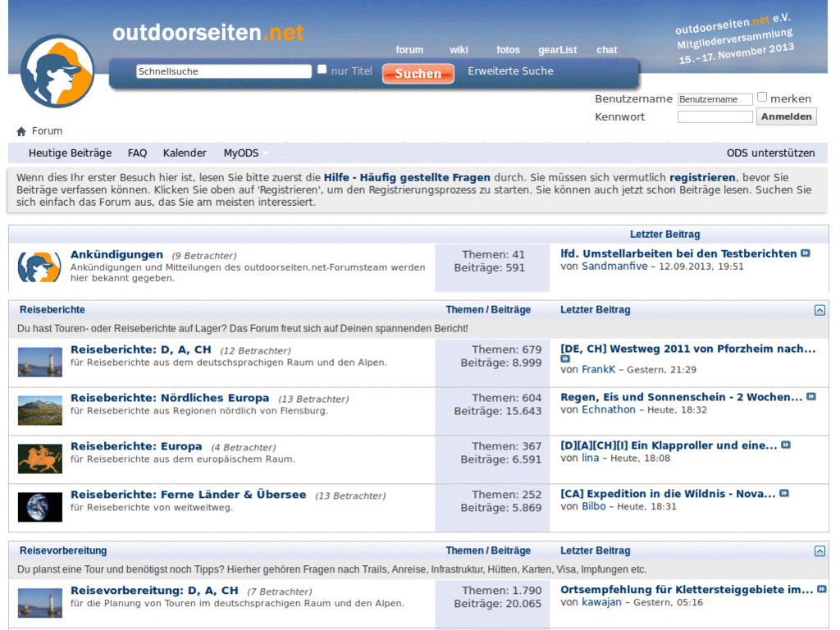Open 'Reisevorbereitung: D, A, CH' forum
The width and height of the screenshot is (840, 630).
(154, 591)
